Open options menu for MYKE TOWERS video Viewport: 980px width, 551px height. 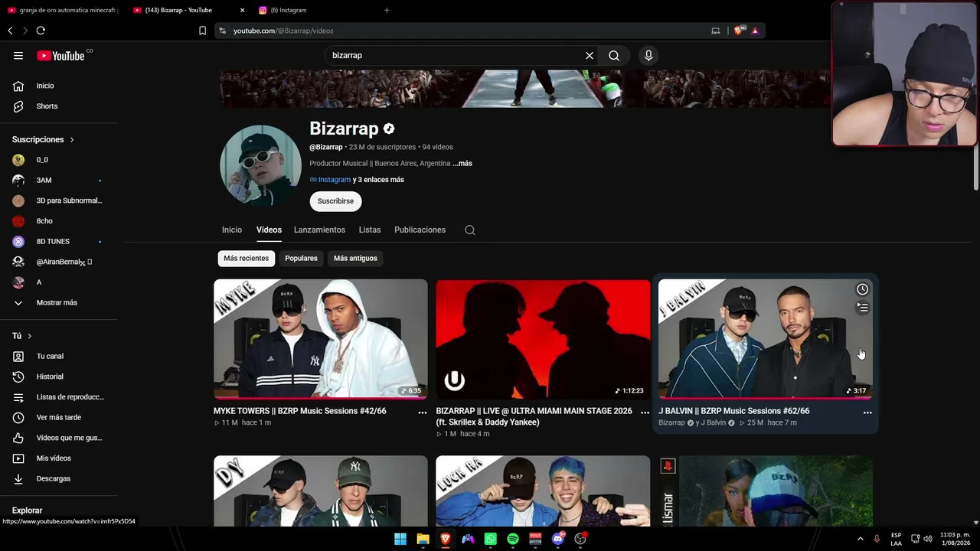423,412
